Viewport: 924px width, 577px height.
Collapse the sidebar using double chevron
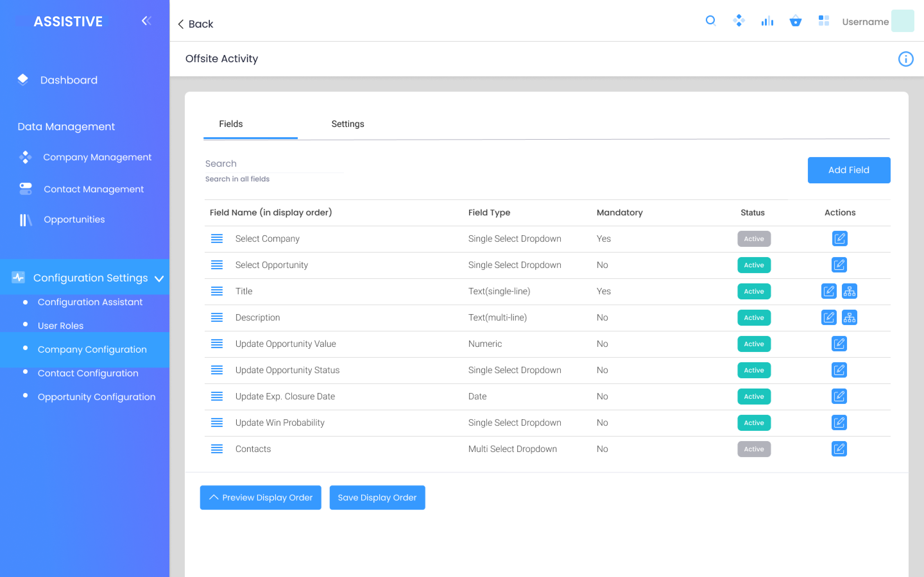pos(147,21)
